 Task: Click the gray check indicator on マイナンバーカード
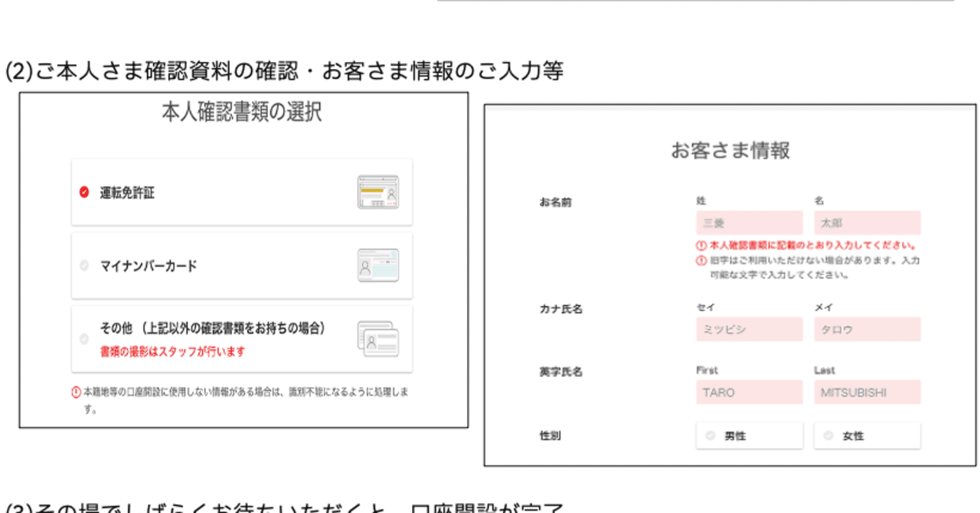point(83,263)
